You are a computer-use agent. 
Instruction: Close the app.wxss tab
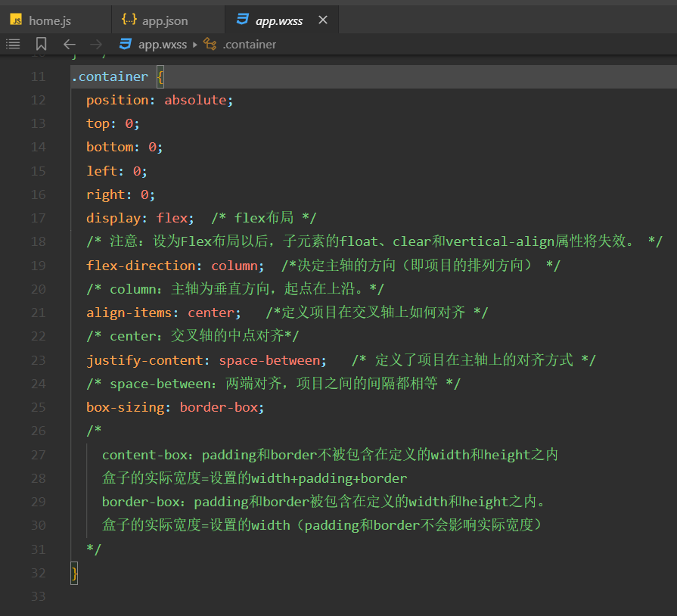click(x=323, y=20)
